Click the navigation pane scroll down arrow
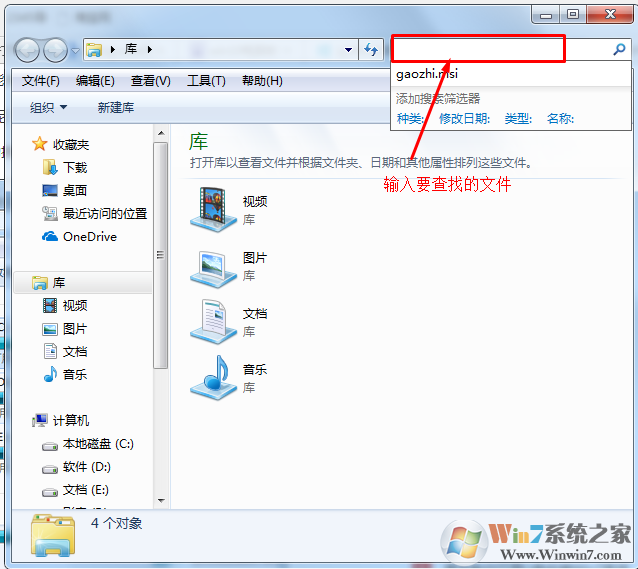The image size is (638, 569). [x=161, y=501]
